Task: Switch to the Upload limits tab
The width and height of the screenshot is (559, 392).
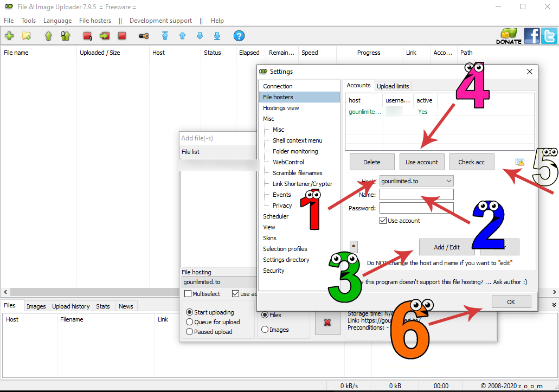Action: click(393, 86)
